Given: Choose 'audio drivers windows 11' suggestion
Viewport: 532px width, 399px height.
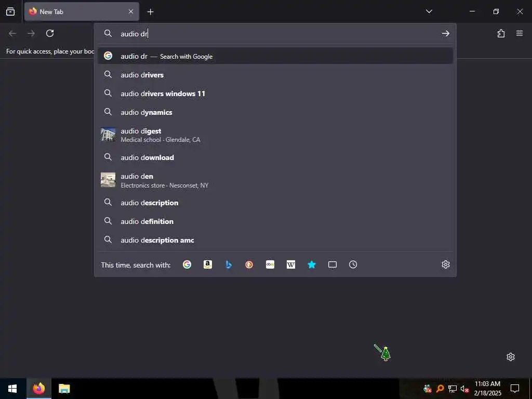Looking at the screenshot, I should click(275, 94).
